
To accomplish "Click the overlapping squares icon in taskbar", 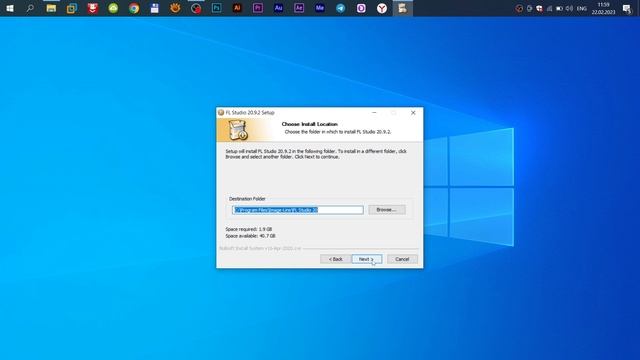I will tap(72, 8).
